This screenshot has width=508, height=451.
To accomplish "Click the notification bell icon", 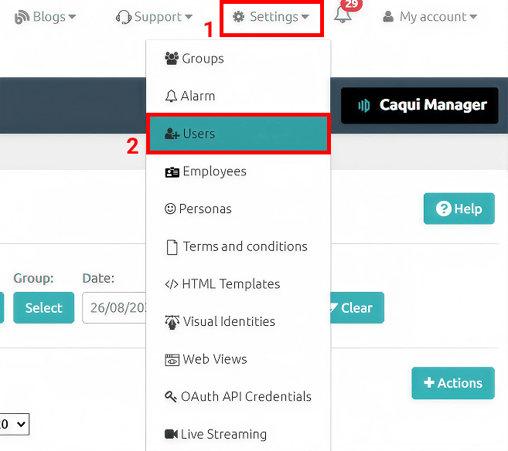I will click(x=343, y=14).
